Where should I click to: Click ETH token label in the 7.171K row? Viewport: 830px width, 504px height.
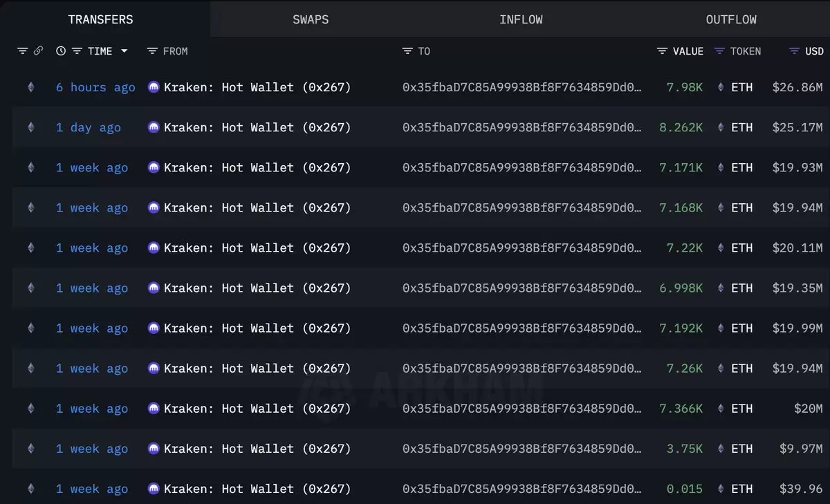click(742, 167)
